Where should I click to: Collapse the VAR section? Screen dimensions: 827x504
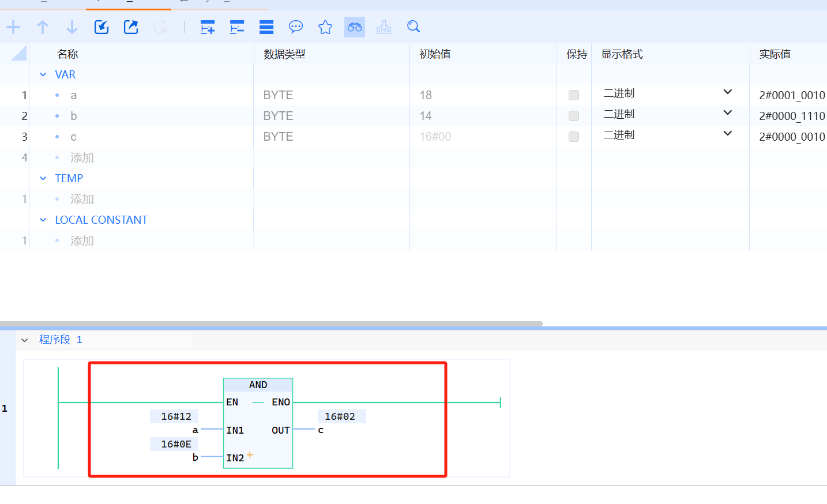(x=43, y=74)
